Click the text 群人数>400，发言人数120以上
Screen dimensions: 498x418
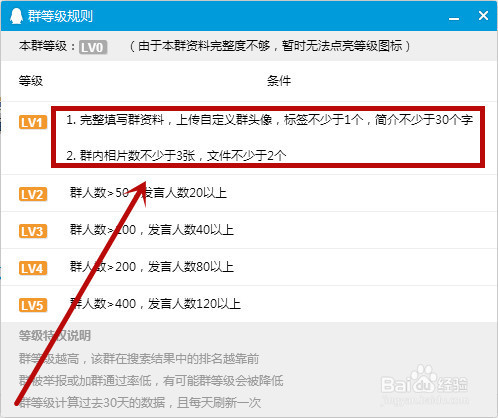(155, 303)
